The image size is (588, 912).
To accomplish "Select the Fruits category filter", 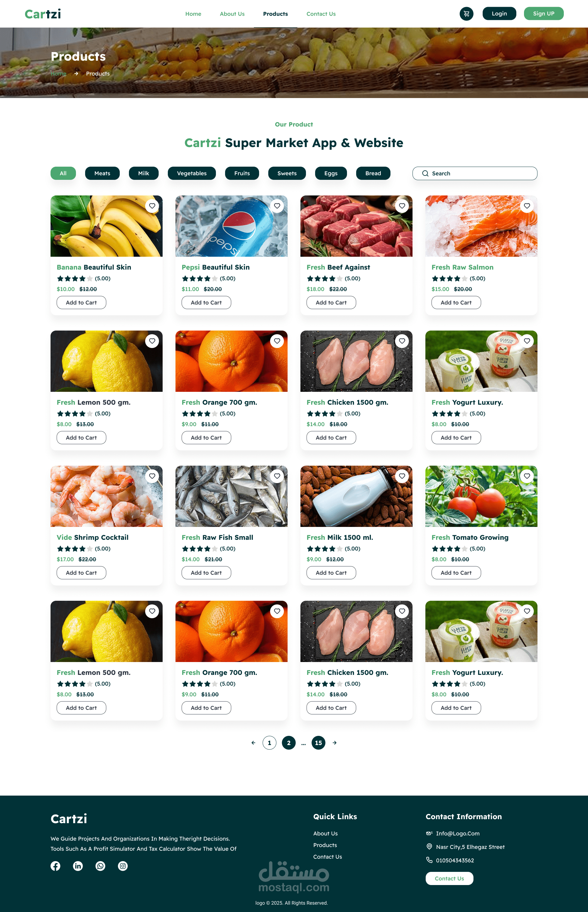I will [x=242, y=173].
